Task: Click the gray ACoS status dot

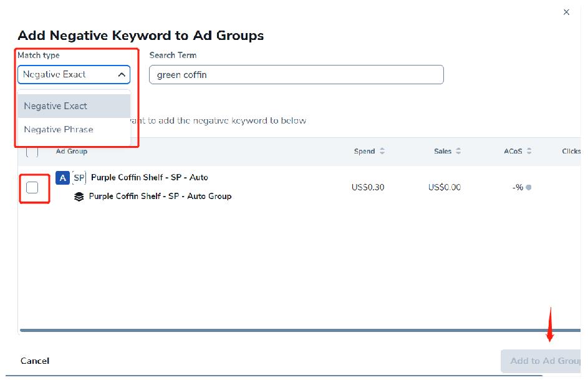Action: (529, 188)
